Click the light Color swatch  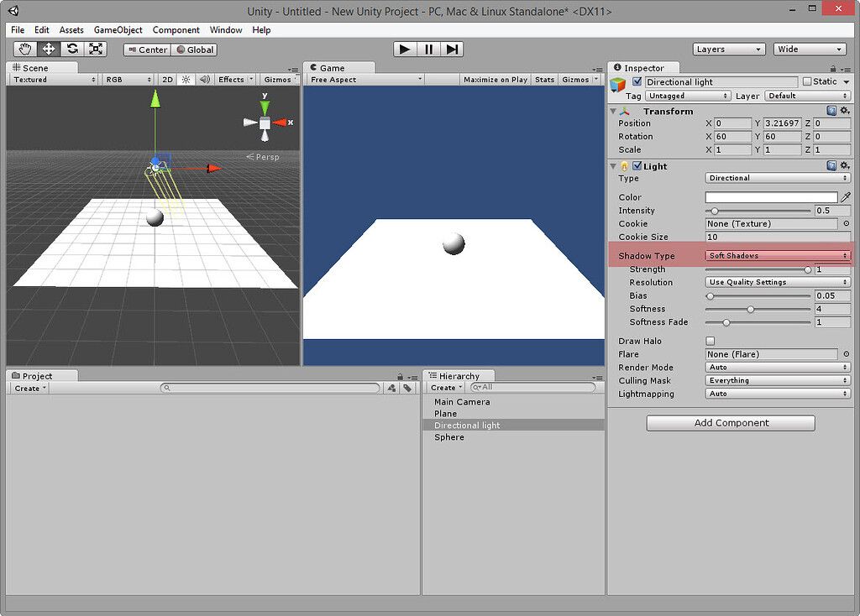(771, 197)
